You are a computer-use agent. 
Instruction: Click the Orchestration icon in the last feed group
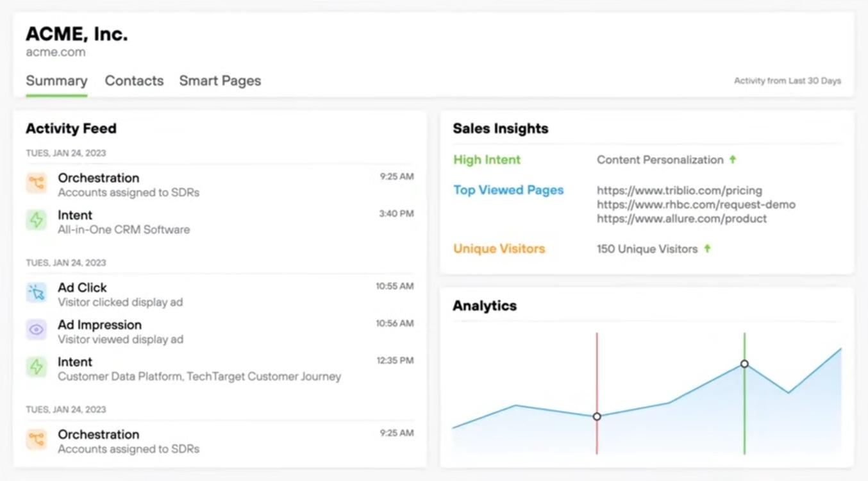pyautogui.click(x=37, y=440)
